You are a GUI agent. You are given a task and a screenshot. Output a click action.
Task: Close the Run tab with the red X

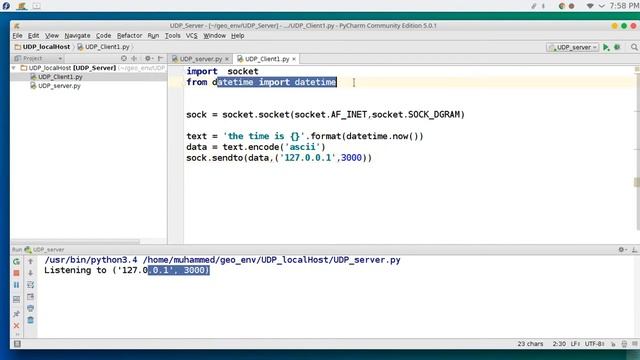pyautogui.click(x=16, y=326)
